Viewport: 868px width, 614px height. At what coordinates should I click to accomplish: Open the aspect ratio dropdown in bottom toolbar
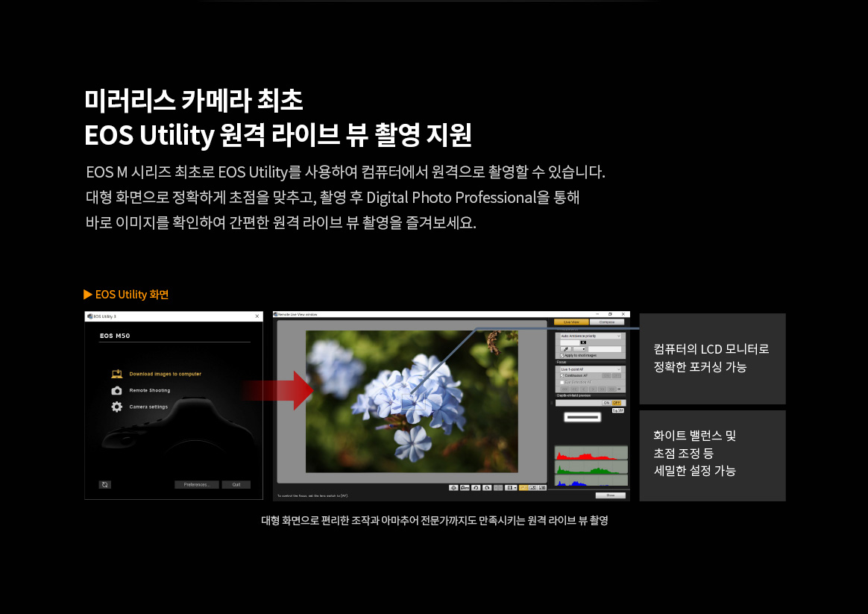(x=511, y=487)
